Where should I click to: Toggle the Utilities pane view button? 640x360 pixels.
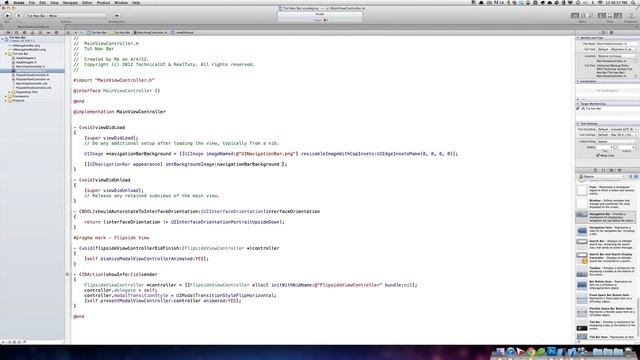tap(618, 16)
